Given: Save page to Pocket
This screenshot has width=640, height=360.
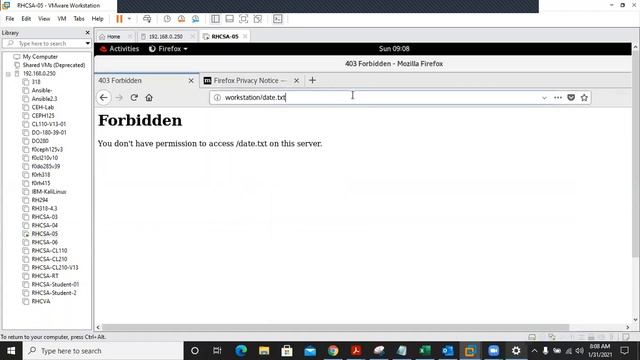Looking at the screenshot, I should tap(571, 98).
